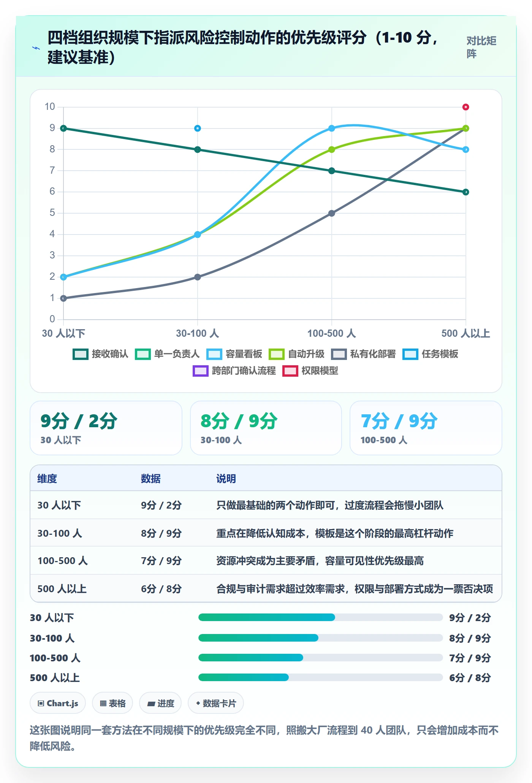Screen dimensions: 532x783
Task: Click the 500 人以上 progress bar
Action: [320, 677]
